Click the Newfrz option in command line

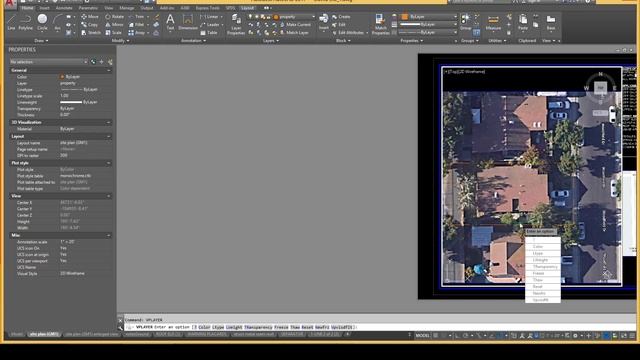pos(322,327)
